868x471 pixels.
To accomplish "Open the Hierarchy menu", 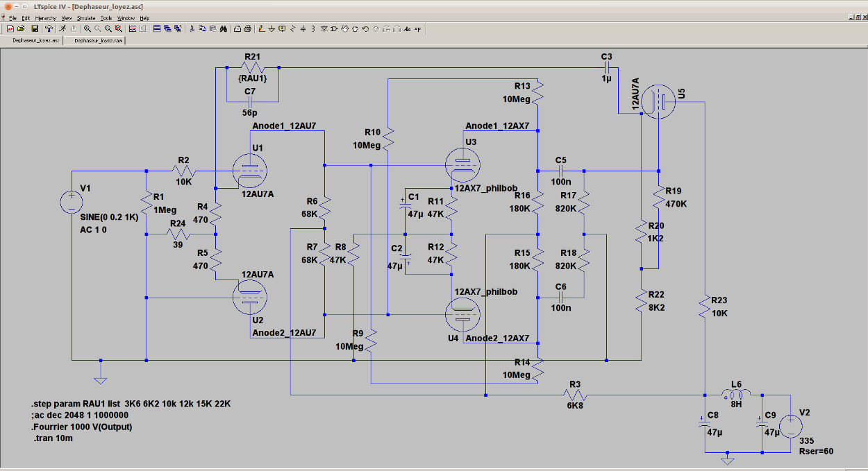I will tap(46, 17).
